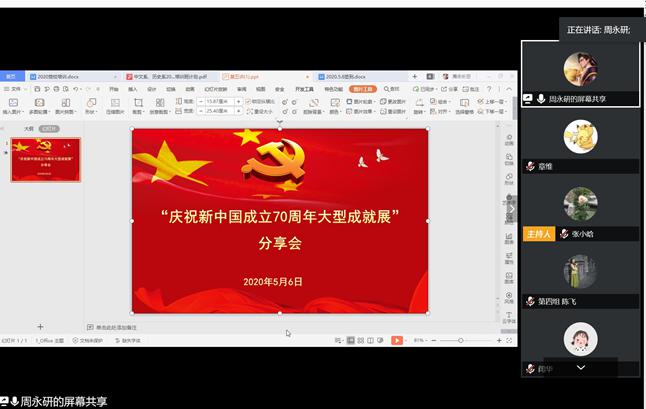Expand the Picture Effects (图片效果) dropdown
Screen dimensions: 646x409
[360, 111]
